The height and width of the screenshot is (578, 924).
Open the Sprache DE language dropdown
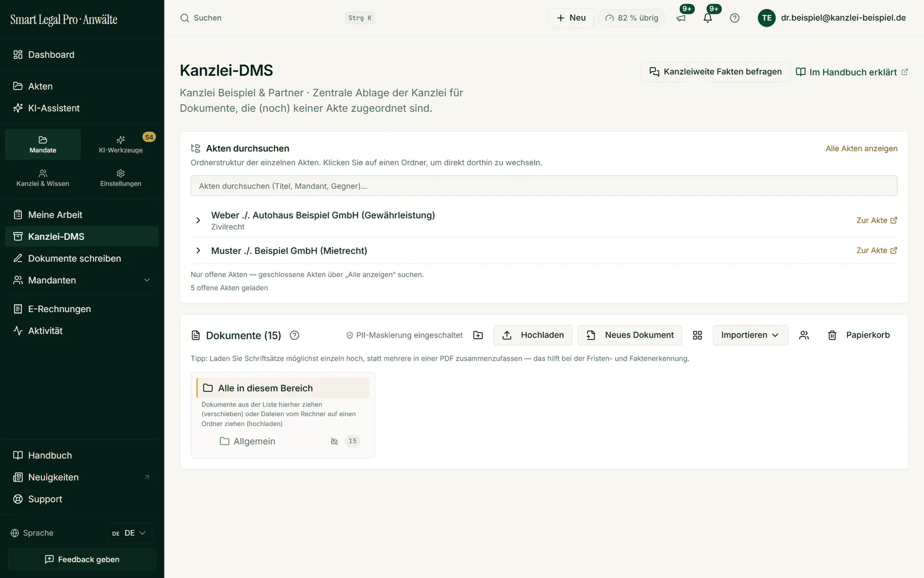point(130,533)
